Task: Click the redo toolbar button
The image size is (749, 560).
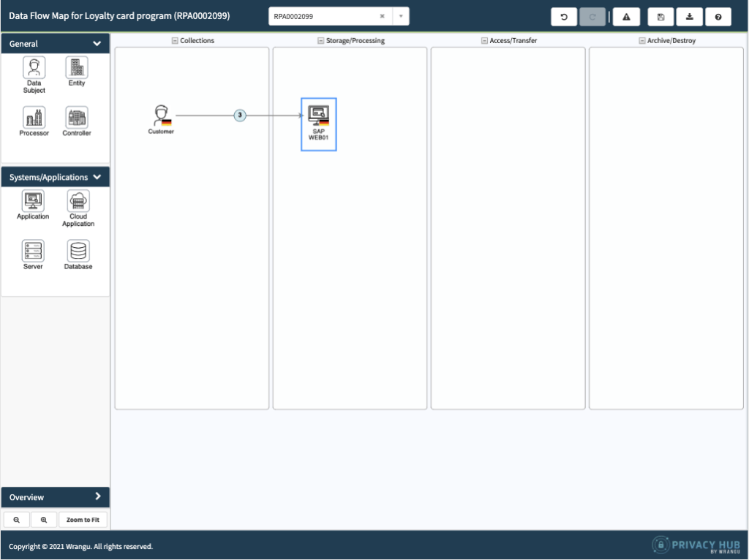Action: 592,17
